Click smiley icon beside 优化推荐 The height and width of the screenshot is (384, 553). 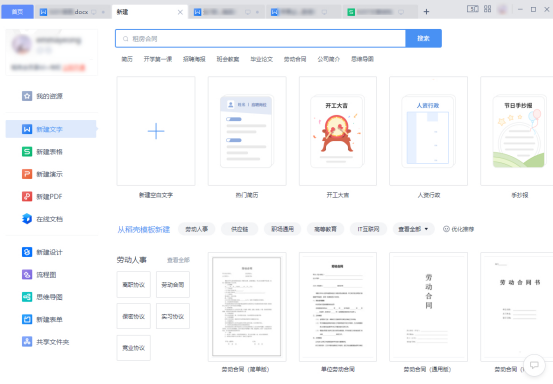[x=446, y=229]
